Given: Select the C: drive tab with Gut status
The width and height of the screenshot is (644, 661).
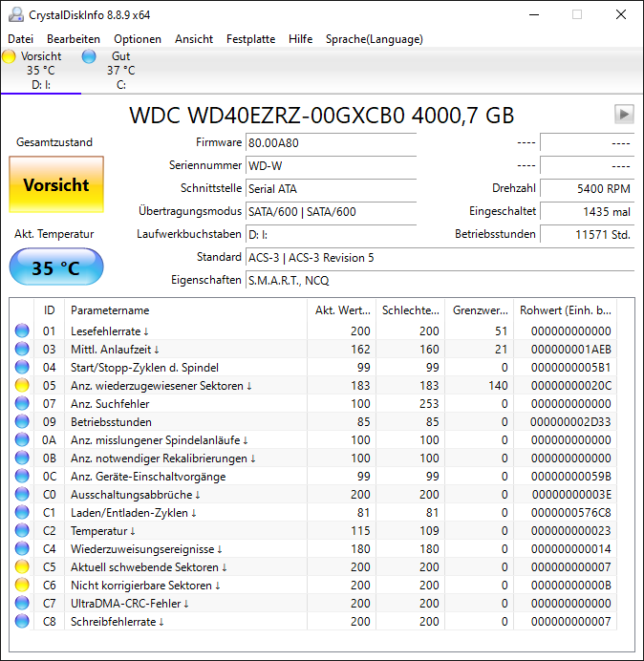Looking at the screenshot, I should pos(121,71).
